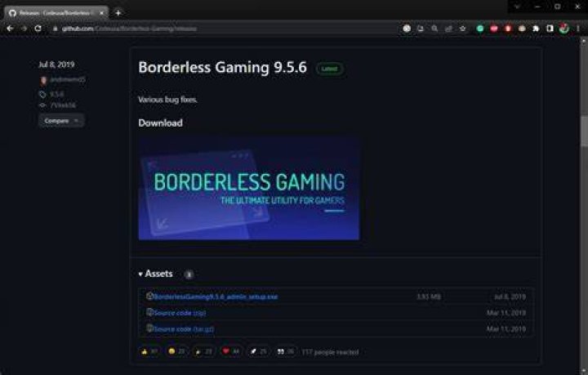Download Source code (zip)
588x375 pixels.
(x=180, y=313)
